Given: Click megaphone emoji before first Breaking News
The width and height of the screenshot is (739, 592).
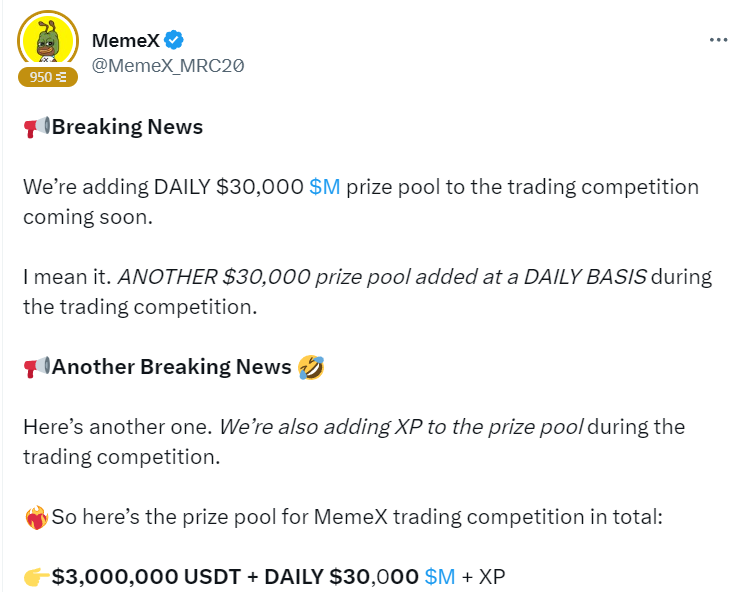Looking at the screenshot, I should pos(36,127).
